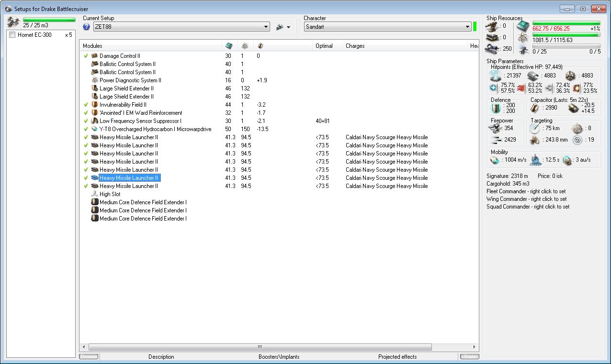Viewport: 611px width, 364px height.
Task: Open the ship icon dropdown arrow
Action: pos(288,27)
